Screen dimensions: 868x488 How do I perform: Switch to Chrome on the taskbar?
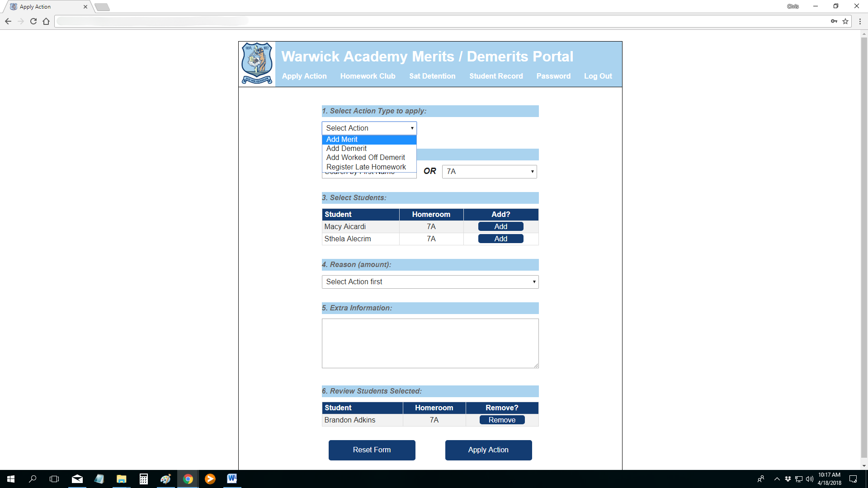tap(188, 479)
